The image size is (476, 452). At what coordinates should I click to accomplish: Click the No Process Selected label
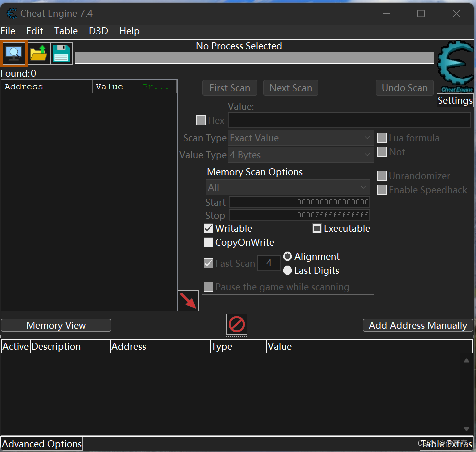click(x=239, y=46)
